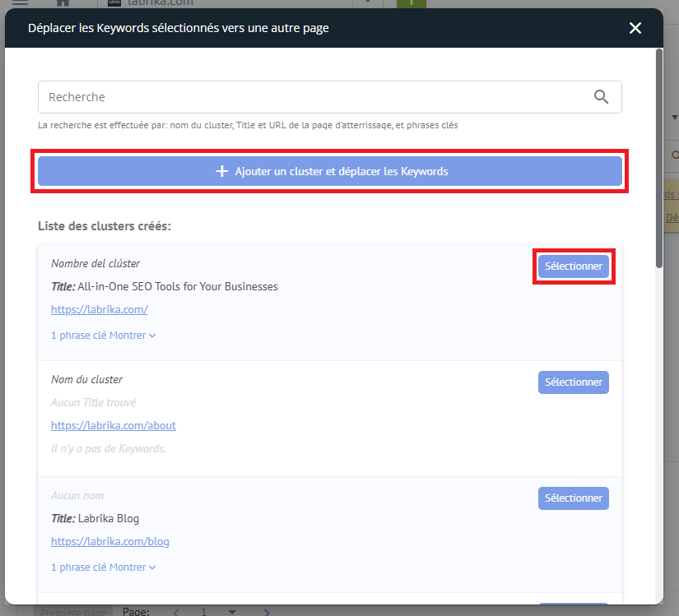Close the move Keywords dialog
This screenshot has width=679, height=616.
(635, 28)
